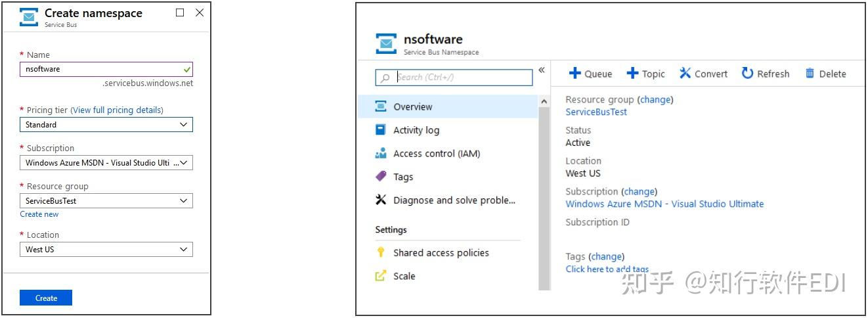Viewport: 868px width, 318px height.
Task: Click the Shared access policies key icon
Action: pyautogui.click(x=381, y=253)
